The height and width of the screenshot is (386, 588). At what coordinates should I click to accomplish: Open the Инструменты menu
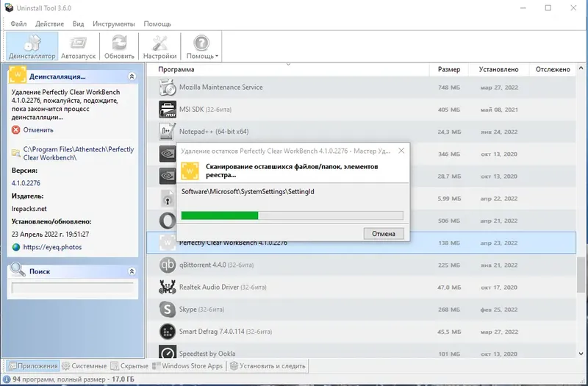(x=114, y=24)
